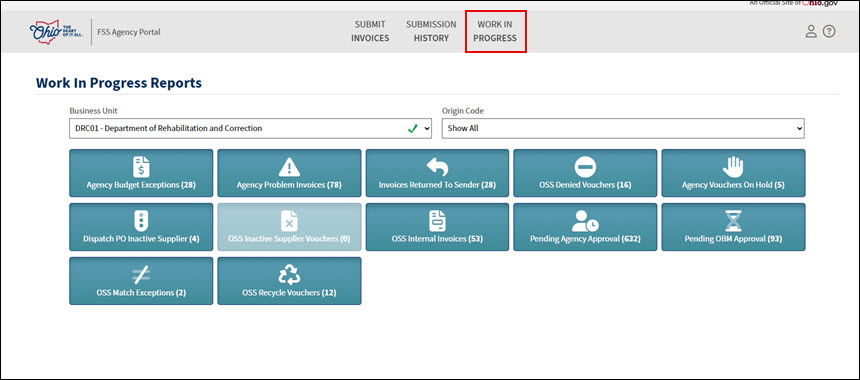Screen dimensions: 860x380
Task: Open OSS Match Exceptions (2) tile
Action: pyautogui.click(x=141, y=281)
